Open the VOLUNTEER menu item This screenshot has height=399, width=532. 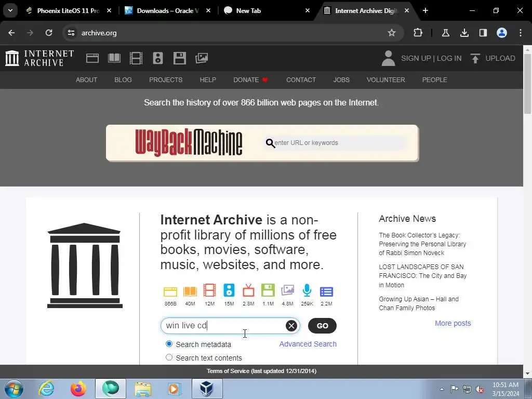386,79
